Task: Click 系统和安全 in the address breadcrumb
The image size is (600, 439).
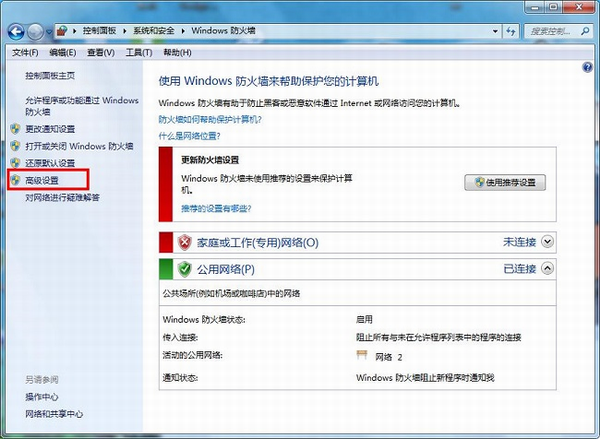Action: (153, 31)
